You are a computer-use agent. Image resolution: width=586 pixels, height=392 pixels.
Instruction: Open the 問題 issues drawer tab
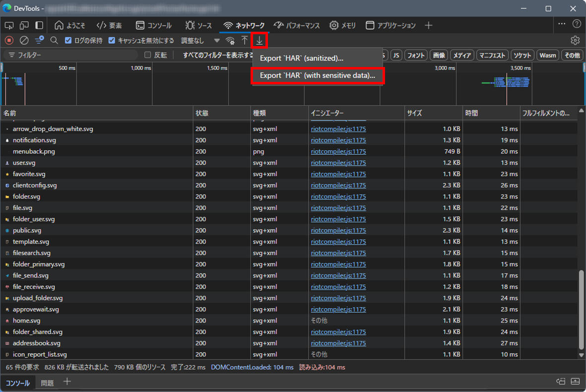47,383
